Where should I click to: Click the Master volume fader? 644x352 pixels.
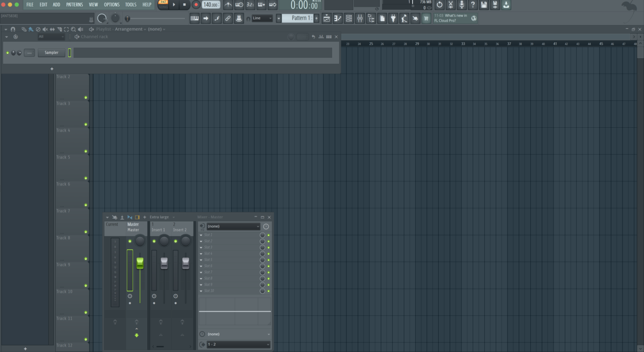click(140, 263)
